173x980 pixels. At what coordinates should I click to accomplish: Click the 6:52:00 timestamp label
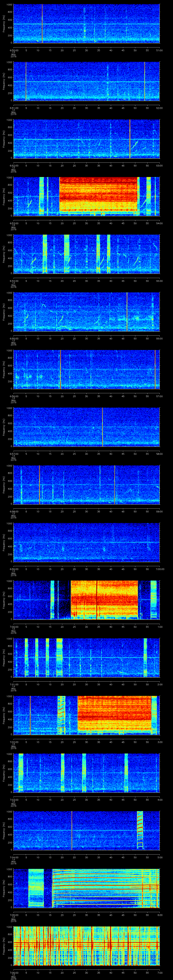[14, 166]
